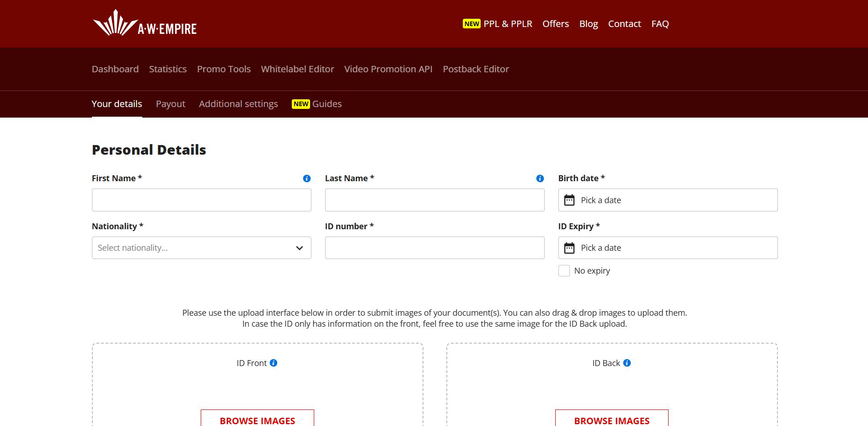The height and width of the screenshot is (426, 868).
Task: Click the yellow NEW badge next to Guides
Action: (301, 104)
